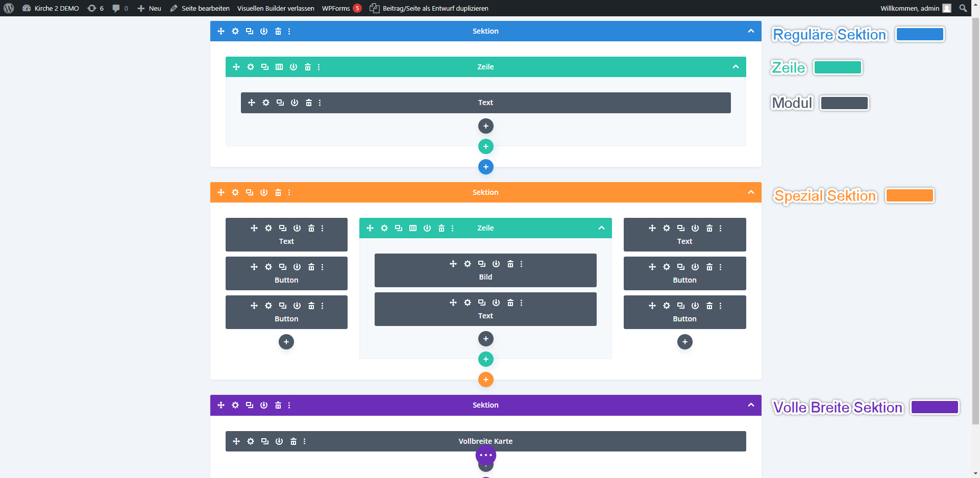Click move icon on Bild module
The image size is (980, 478).
pos(453,264)
